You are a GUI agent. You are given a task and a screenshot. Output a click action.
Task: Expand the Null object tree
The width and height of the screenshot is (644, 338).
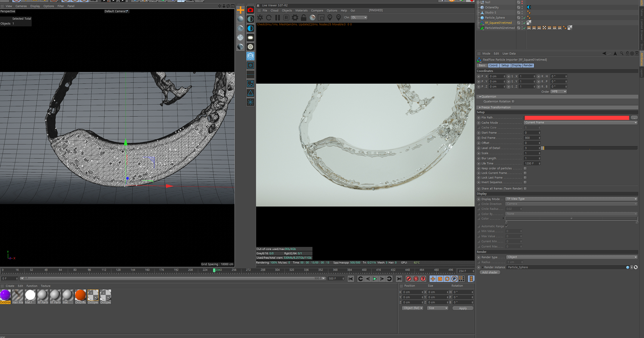(478, 2)
